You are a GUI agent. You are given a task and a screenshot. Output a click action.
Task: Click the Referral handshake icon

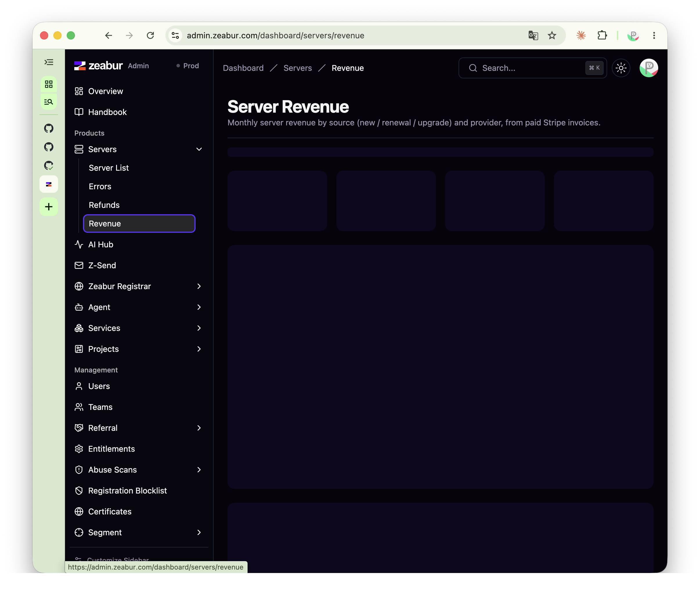[79, 428]
